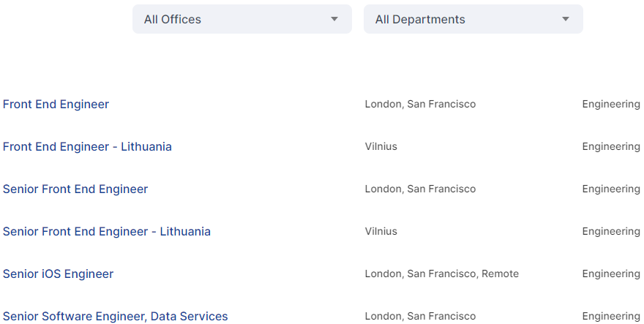Click Engineering label in Senior Front End Engineer row
Screen dimensions: 644x324
tap(611, 189)
